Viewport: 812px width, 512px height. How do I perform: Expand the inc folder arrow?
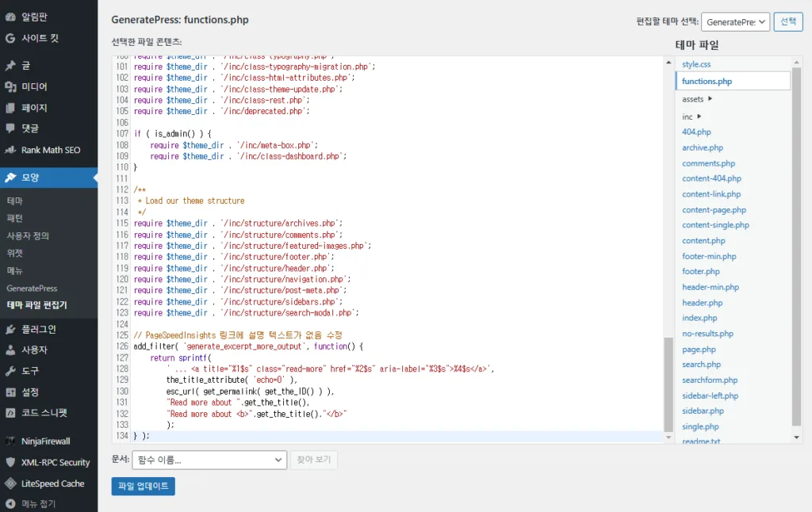[x=699, y=117]
